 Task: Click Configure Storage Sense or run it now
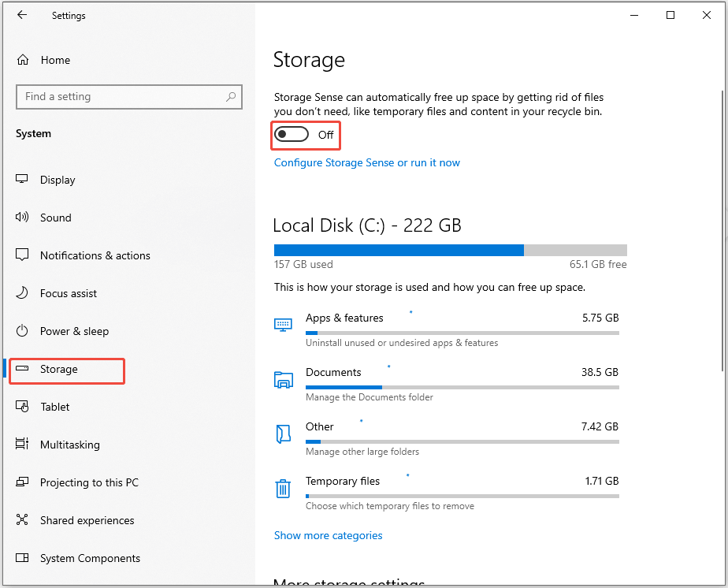[x=367, y=162]
